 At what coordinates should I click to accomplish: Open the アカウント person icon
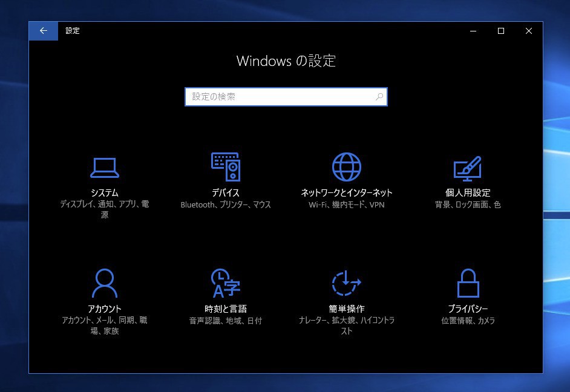coord(105,283)
